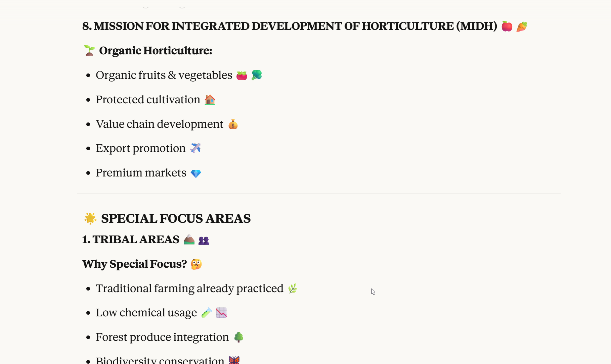Click the carrot emoji after MIDH heading
Screen dimensions: 611x364
point(522,27)
